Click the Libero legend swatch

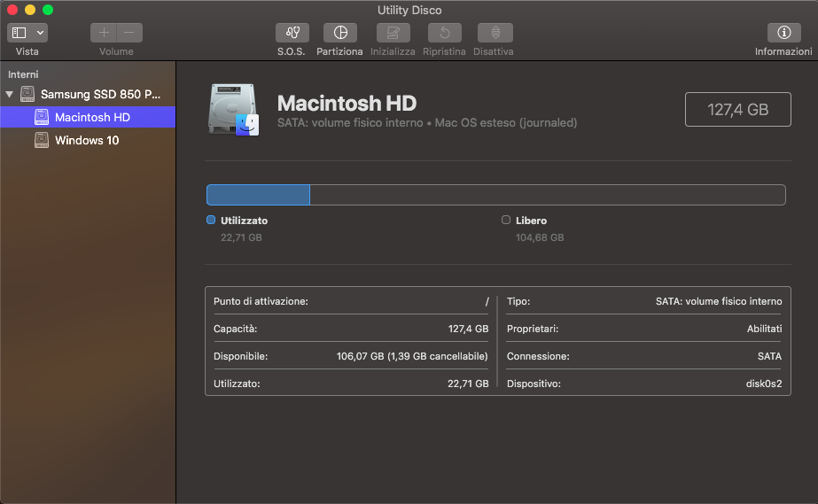(x=506, y=220)
